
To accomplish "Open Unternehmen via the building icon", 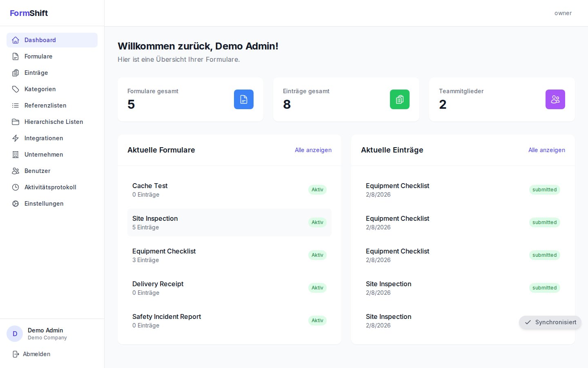I will point(16,155).
